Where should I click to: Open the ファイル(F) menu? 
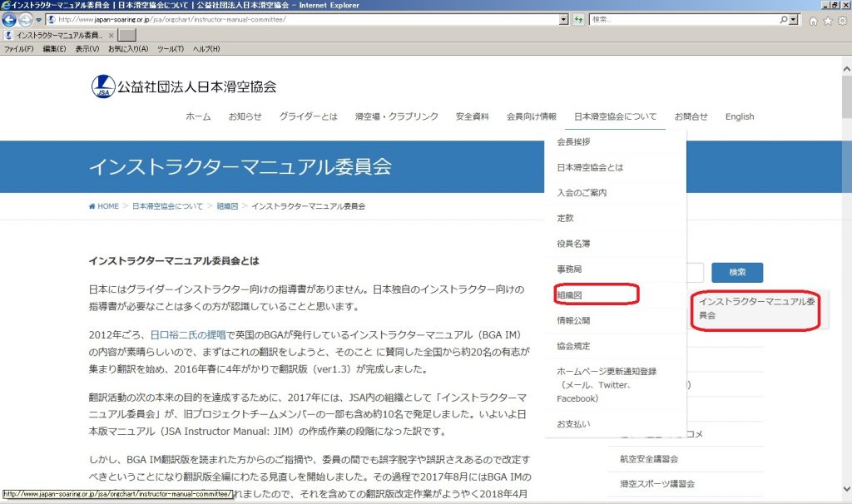18,49
